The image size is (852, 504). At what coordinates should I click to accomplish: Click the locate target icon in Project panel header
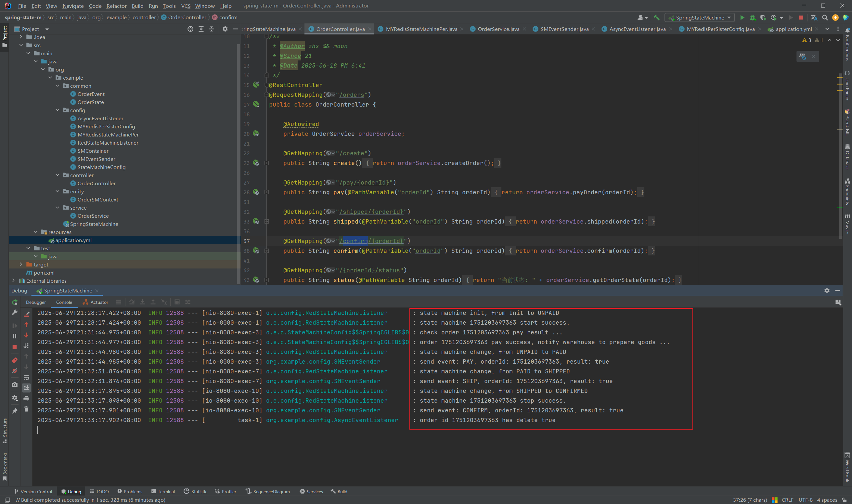coord(190,29)
